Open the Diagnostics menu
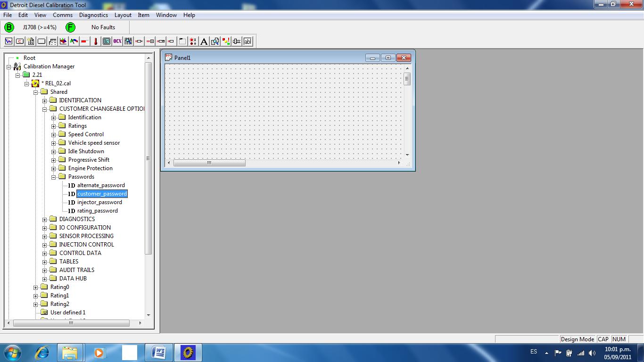The height and width of the screenshot is (362, 644). [93, 15]
